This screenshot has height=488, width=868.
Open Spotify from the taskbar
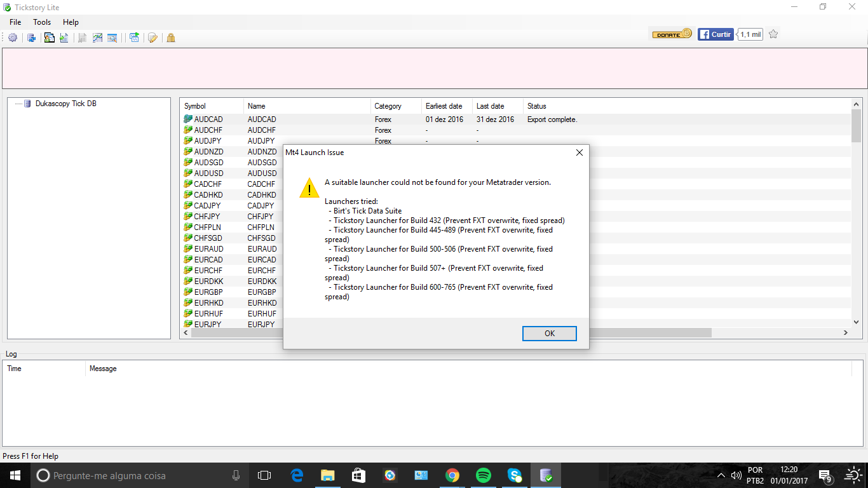484,475
